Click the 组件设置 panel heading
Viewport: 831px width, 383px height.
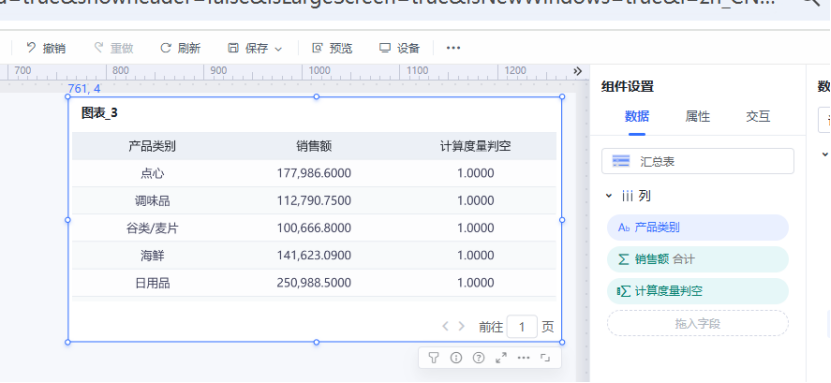click(627, 86)
